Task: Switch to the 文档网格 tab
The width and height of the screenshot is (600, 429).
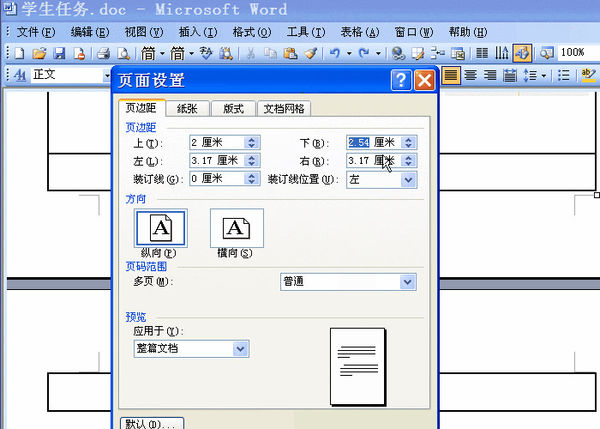Action: pos(284,109)
